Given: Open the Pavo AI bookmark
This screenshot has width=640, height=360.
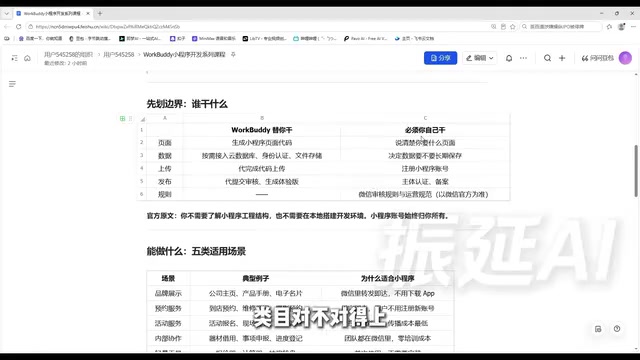Looking at the screenshot, I should point(365,38).
